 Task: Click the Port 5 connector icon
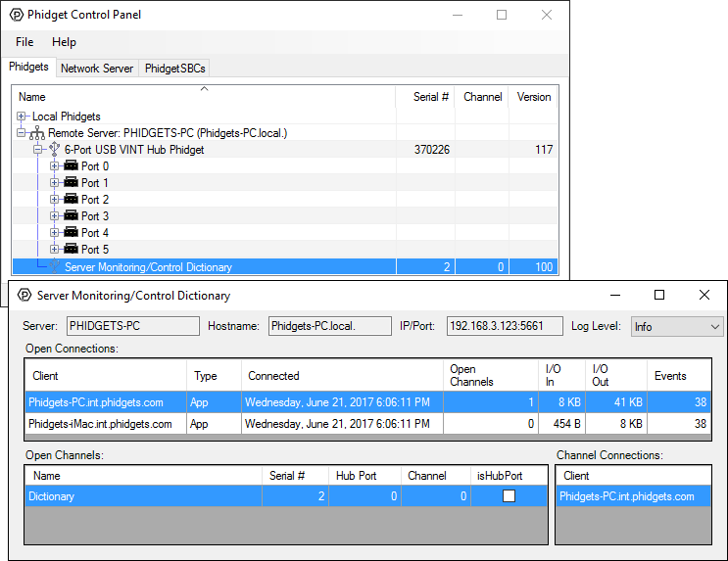[x=71, y=249]
